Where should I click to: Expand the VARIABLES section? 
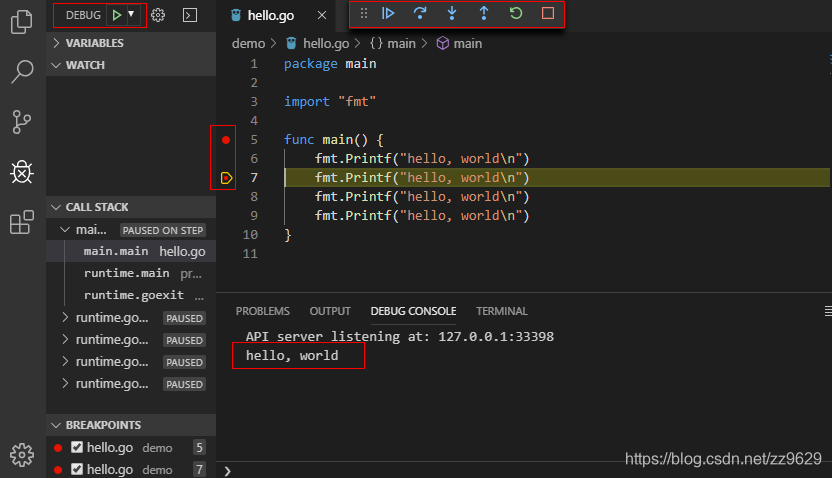(x=131, y=43)
